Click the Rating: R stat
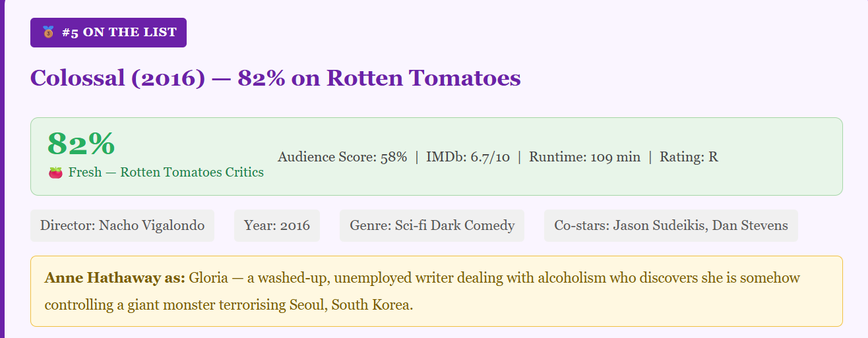This screenshot has width=868, height=338. tap(689, 157)
